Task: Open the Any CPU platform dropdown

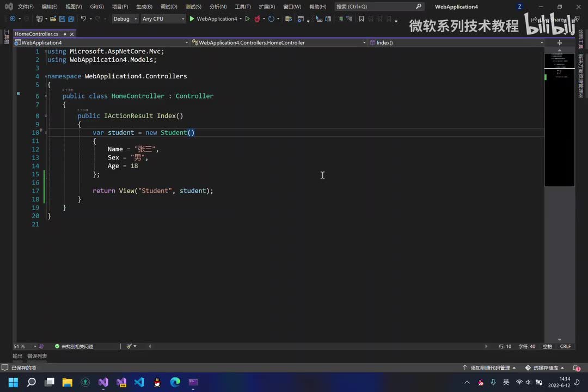Action: (163, 19)
